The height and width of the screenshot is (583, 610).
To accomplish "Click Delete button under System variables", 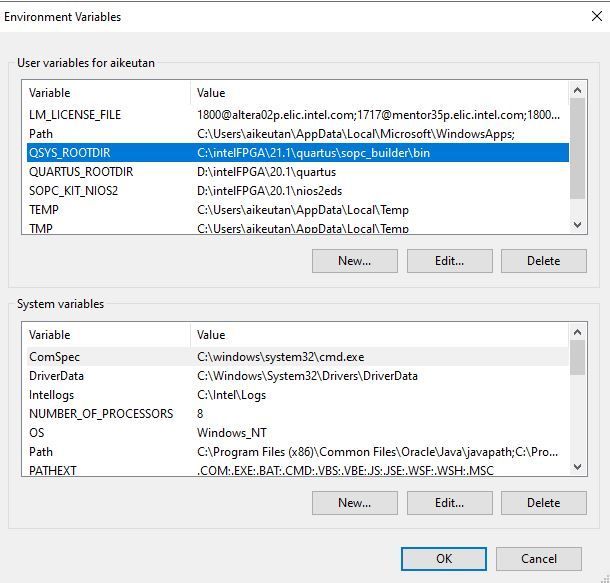I will (543, 503).
